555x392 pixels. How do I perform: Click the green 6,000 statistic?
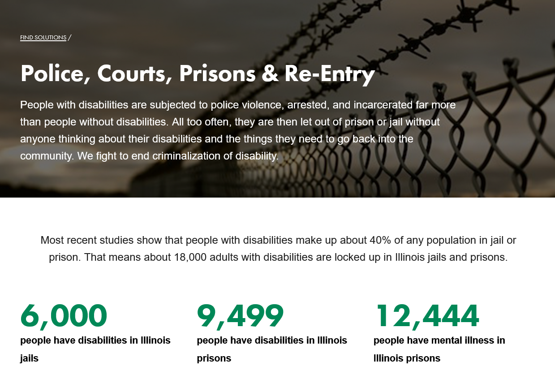[x=64, y=316]
